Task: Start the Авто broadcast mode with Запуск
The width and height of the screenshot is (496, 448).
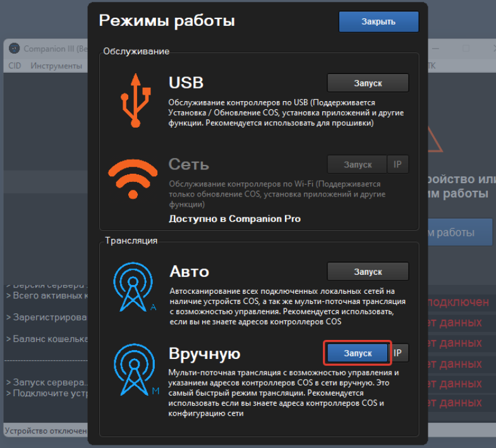Action: (x=368, y=272)
